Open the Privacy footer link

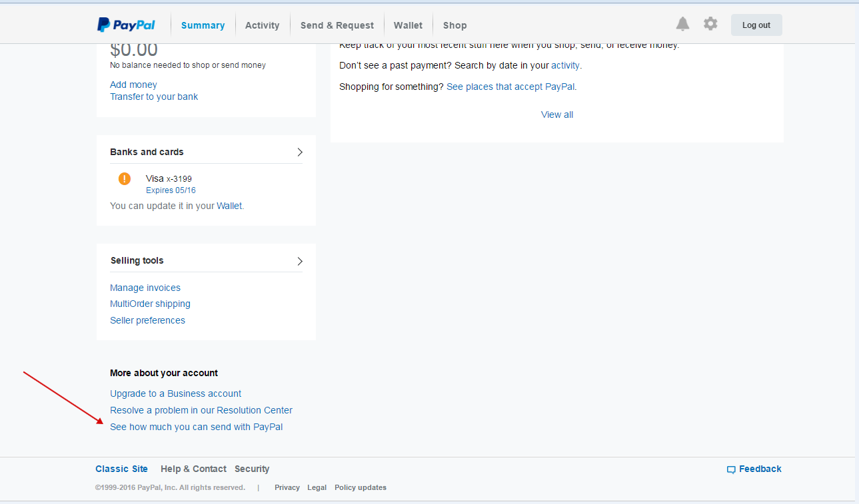point(287,487)
